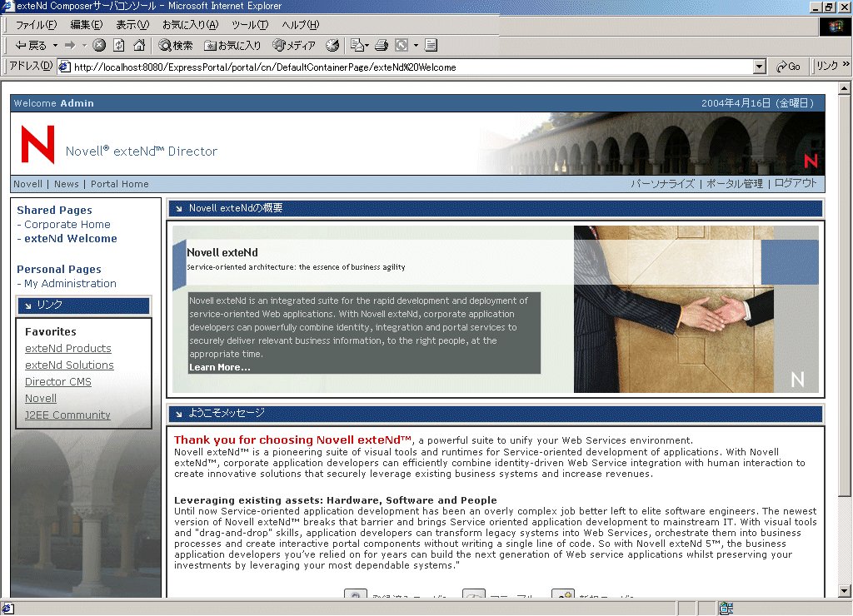The height and width of the screenshot is (616, 853).
Task: Open the history clock toolbar icon
Action: [x=332, y=46]
